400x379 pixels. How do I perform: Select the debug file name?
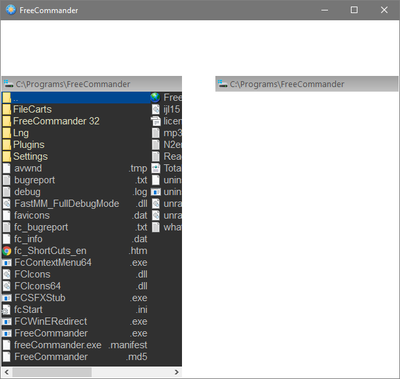(x=27, y=192)
